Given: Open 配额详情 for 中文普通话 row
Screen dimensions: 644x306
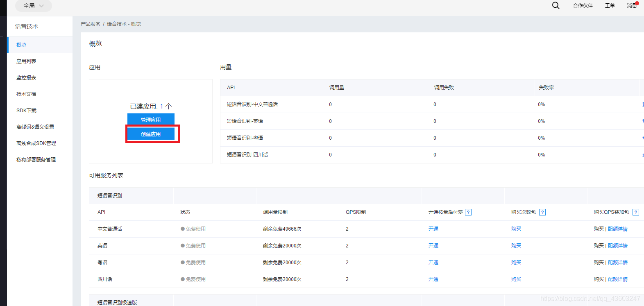Looking at the screenshot, I should [618, 229].
